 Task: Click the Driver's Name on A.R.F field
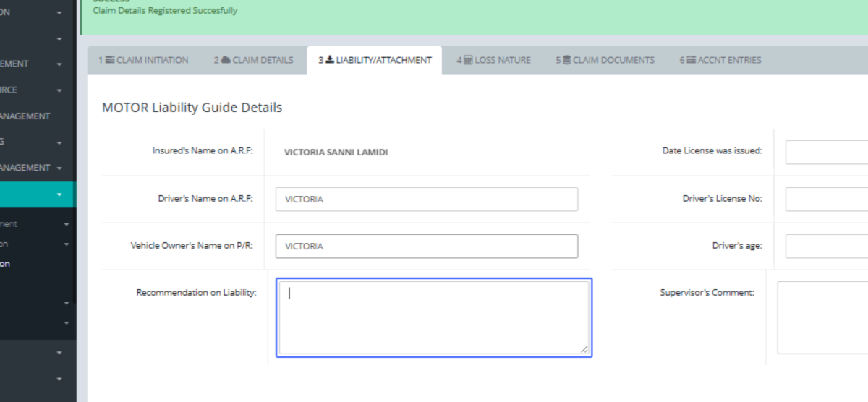pyautogui.click(x=426, y=200)
